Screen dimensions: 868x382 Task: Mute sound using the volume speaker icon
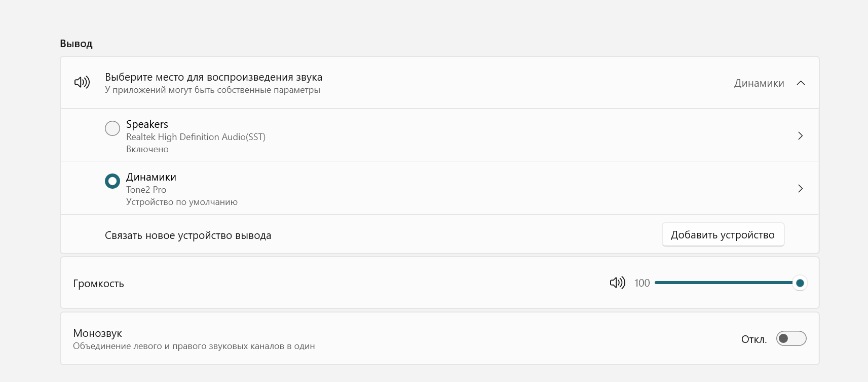(617, 283)
